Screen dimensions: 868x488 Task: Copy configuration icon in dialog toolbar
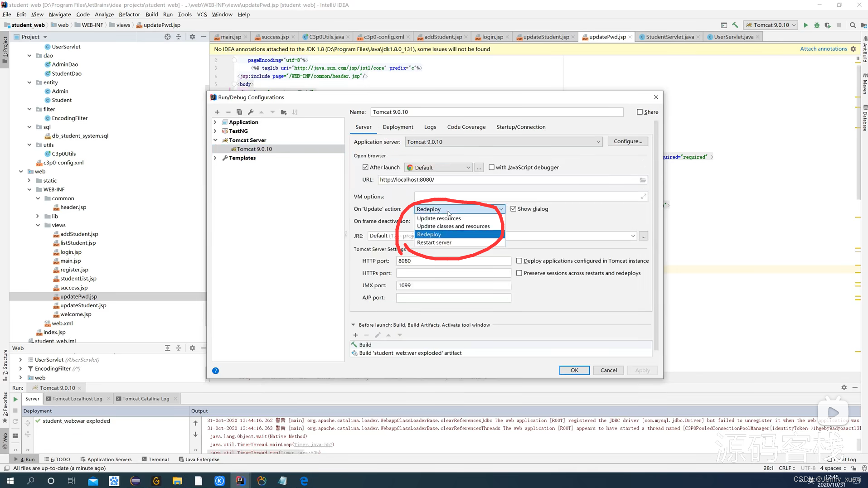[239, 112]
